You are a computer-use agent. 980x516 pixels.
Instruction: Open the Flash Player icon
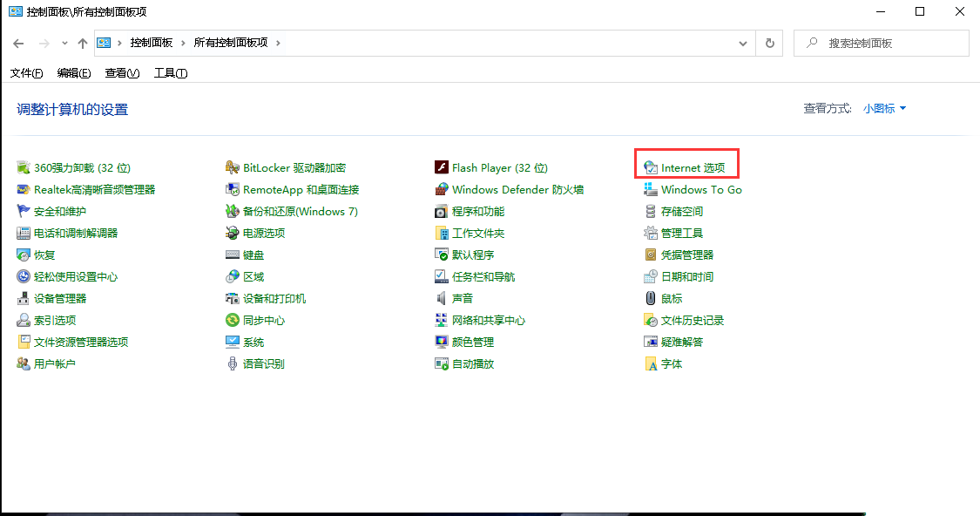click(442, 167)
